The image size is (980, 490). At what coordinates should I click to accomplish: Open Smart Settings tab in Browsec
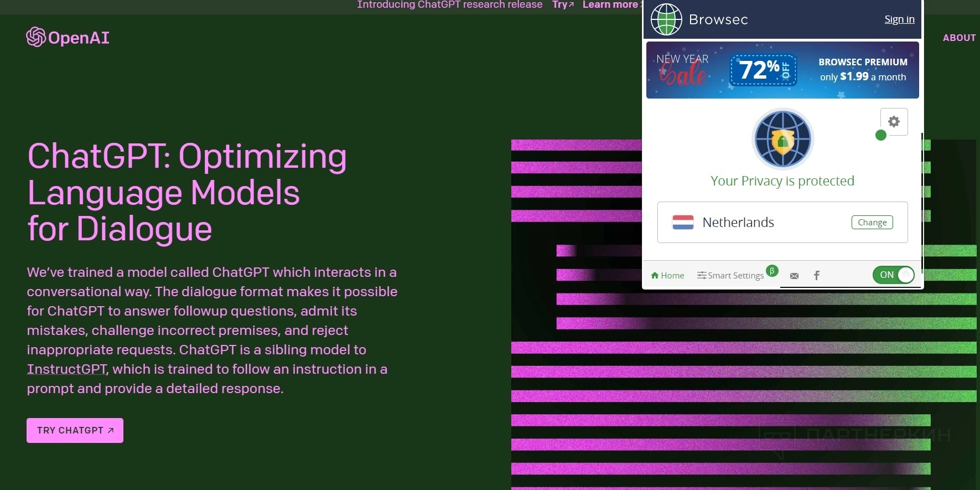(730, 275)
